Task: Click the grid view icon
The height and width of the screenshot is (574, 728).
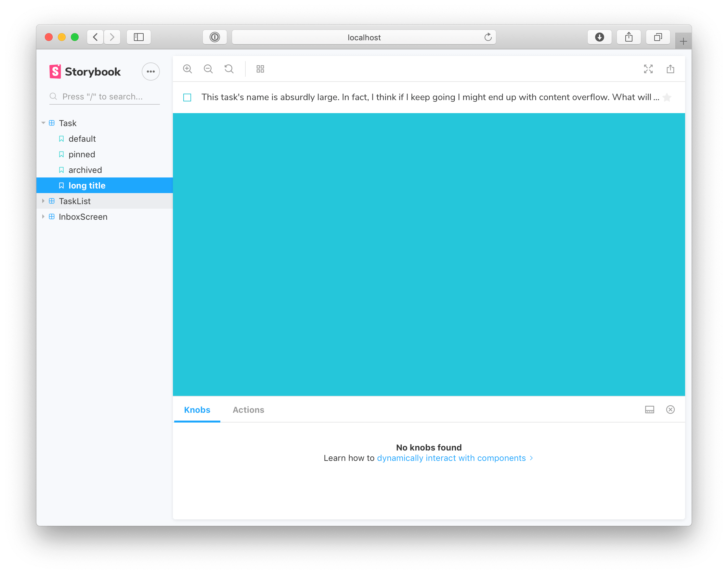Action: (x=260, y=69)
